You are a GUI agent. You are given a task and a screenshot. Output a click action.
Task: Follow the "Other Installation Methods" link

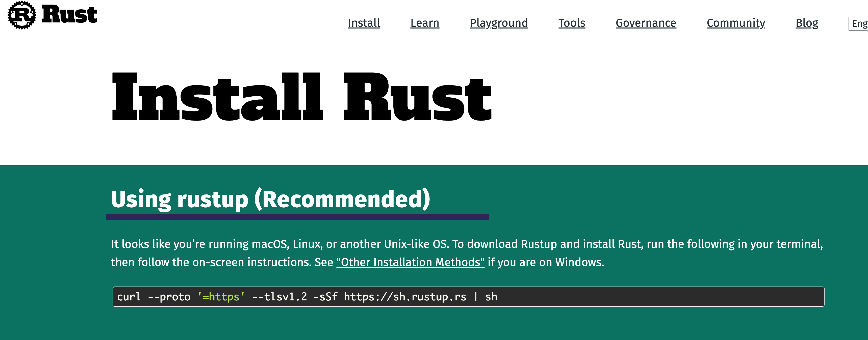tap(410, 262)
